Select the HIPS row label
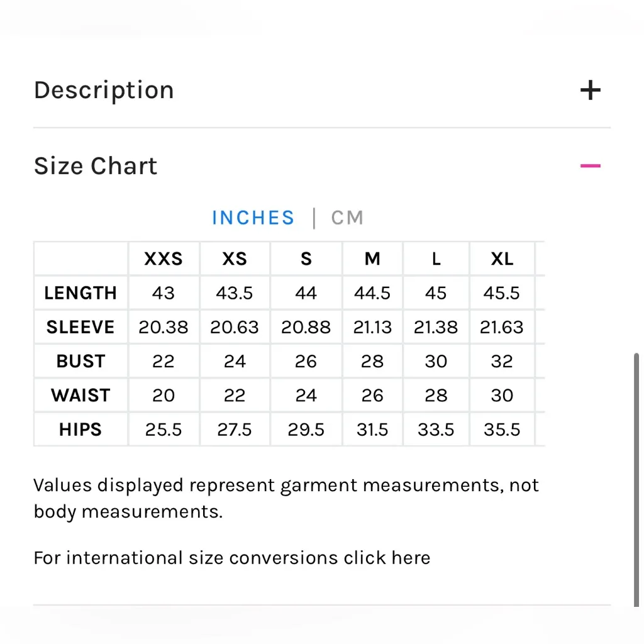 [x=80, y=430]
